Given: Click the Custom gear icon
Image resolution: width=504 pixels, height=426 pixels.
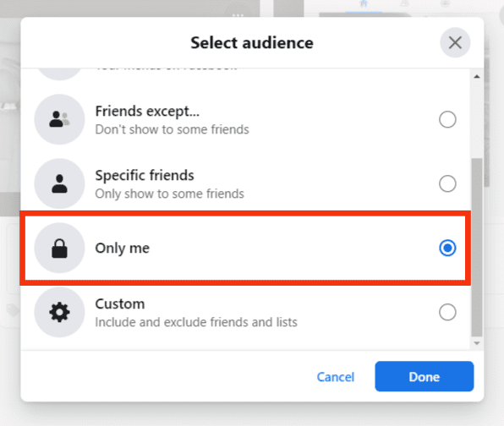Looking at the screenshot, I should [59, 312].
